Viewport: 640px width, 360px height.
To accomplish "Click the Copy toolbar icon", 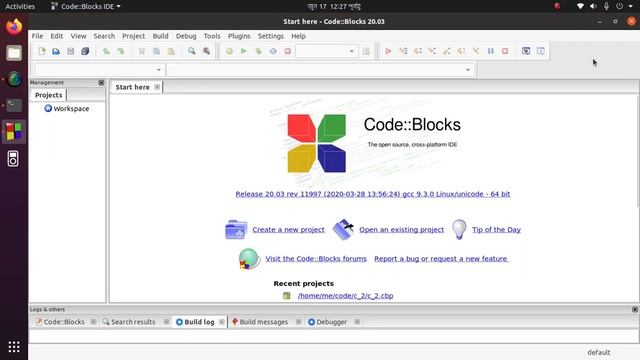I will point(156,51).
